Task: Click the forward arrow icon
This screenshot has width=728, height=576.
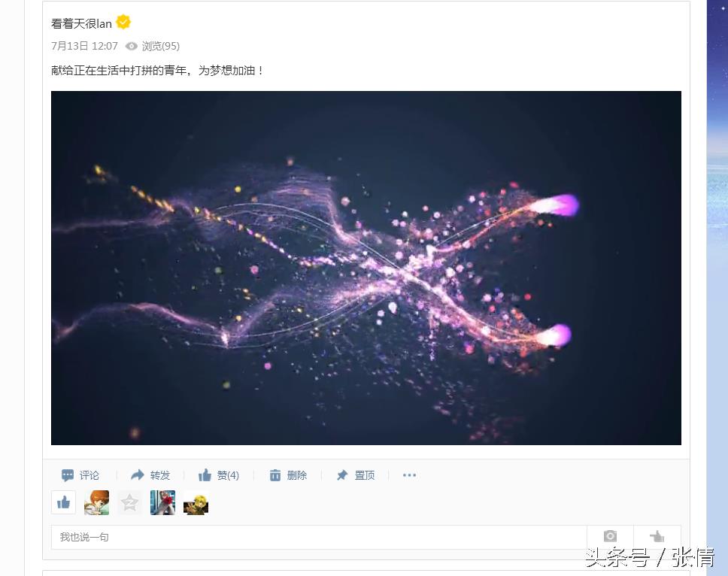Action: 138,474
